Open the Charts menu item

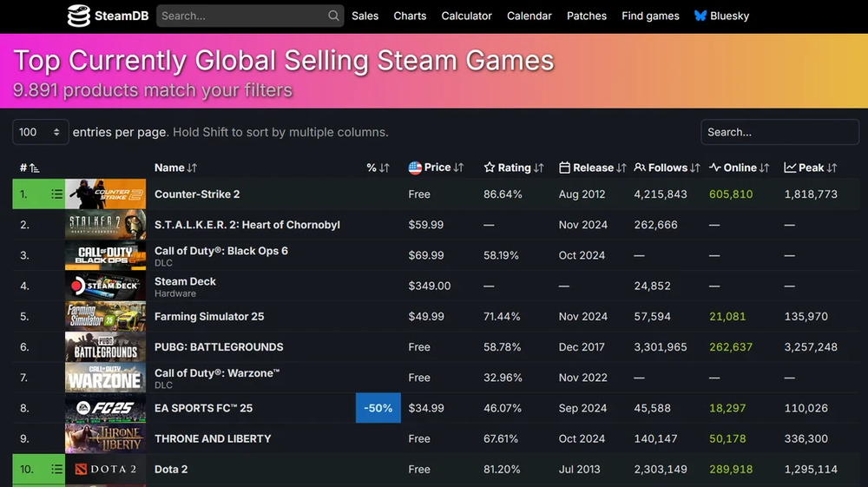click(410, 16)
